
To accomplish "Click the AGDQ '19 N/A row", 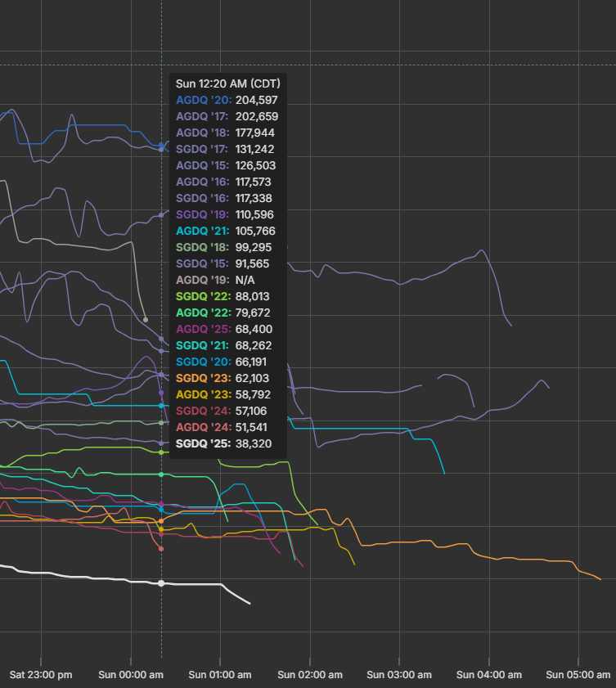I will [215, 280].
